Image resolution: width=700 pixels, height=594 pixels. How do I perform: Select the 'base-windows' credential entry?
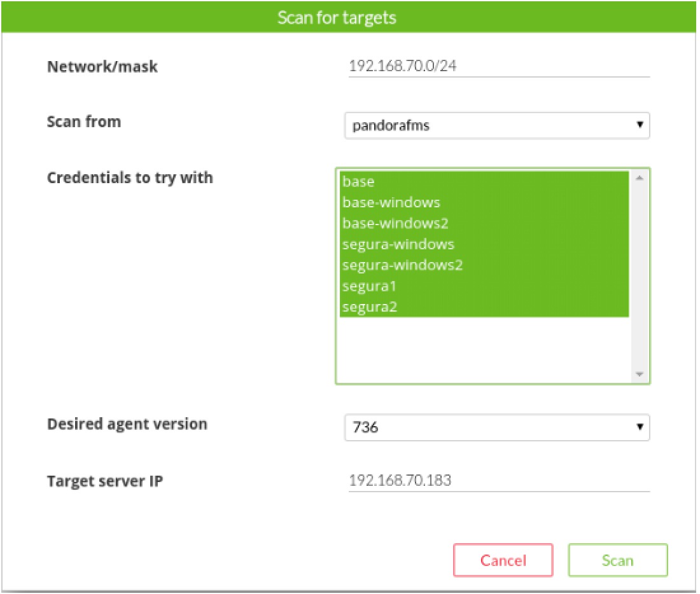484,203
